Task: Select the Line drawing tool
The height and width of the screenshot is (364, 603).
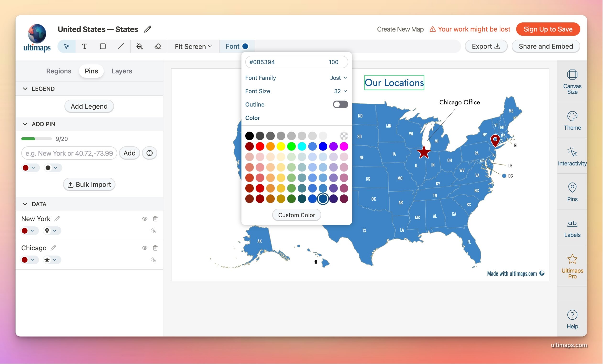Action: pos(121,46)
